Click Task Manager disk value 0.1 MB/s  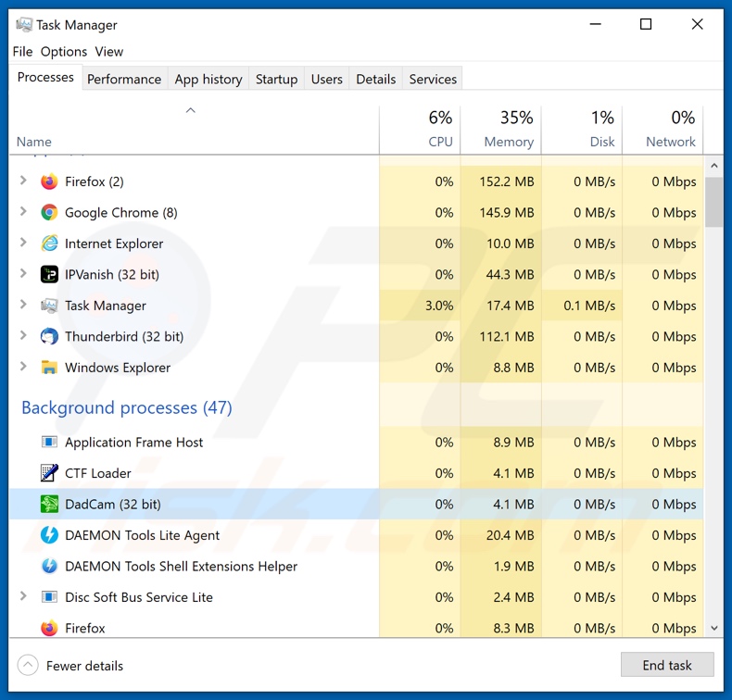click(589, 306)
